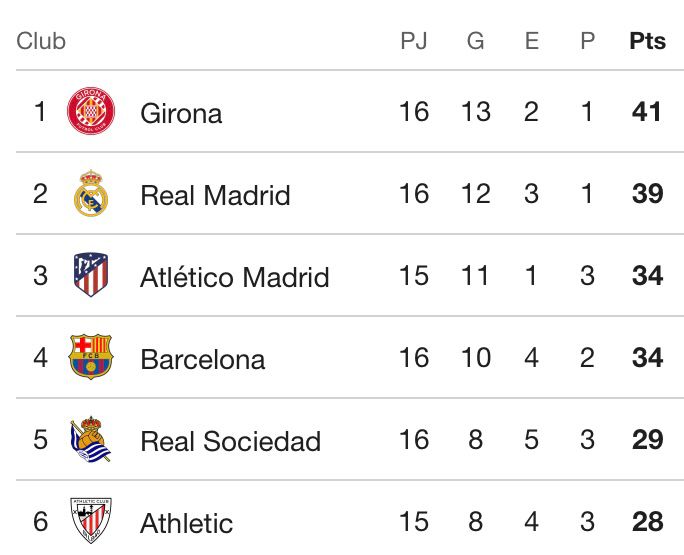Image resolution: width=684 pixels, height=555 pixels.
Task: Open the Girona team link
Action: [181, 113]
